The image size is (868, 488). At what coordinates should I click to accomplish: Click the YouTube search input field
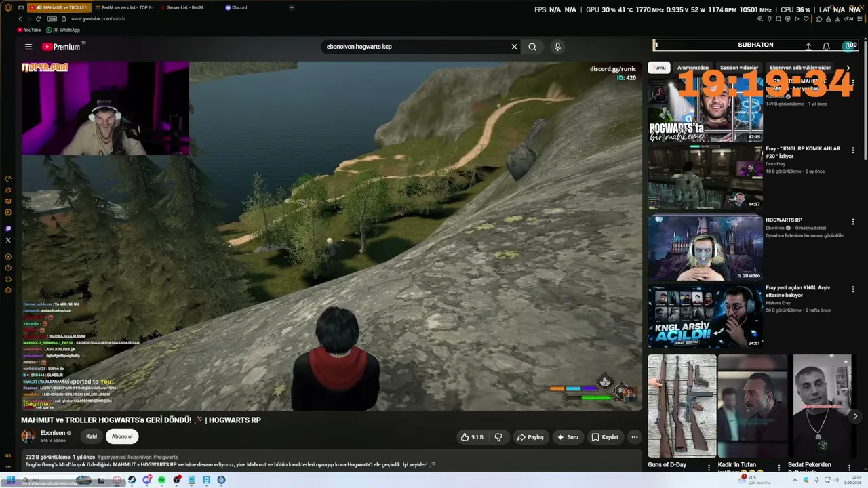pyautogui.click(x=415, y=47)
